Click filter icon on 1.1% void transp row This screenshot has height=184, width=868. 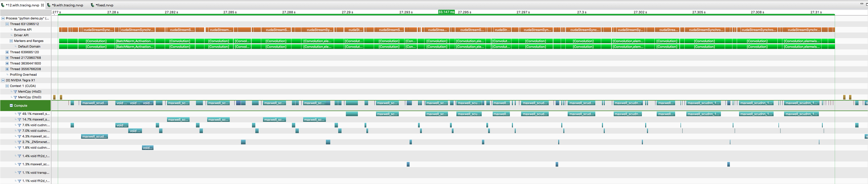(x=19, y=173)
